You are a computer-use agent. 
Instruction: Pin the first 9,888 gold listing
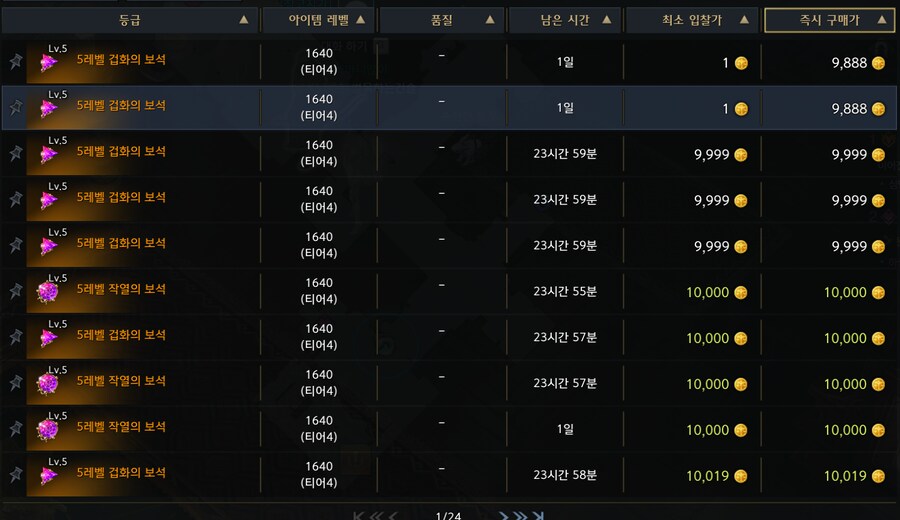click(15, 62)
